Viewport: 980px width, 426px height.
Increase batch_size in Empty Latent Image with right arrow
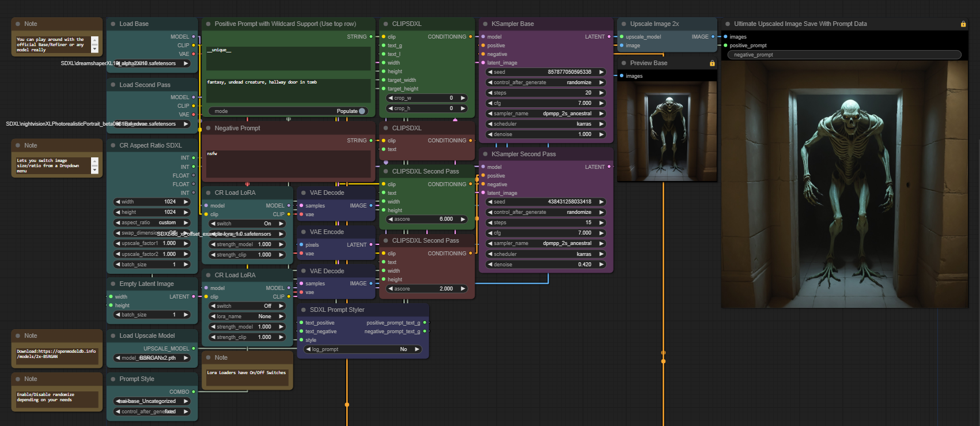[186, 315]
